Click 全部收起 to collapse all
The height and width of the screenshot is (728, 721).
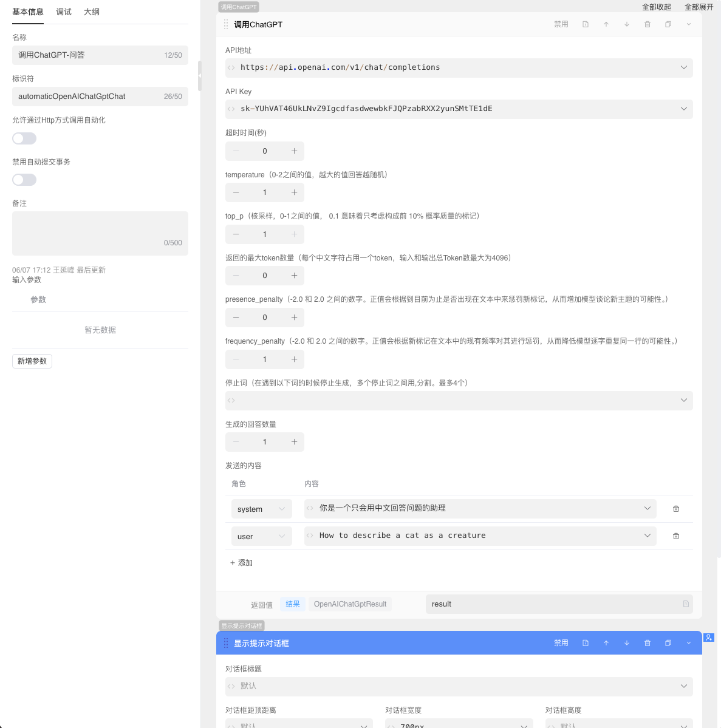click(x=657, y=7)
